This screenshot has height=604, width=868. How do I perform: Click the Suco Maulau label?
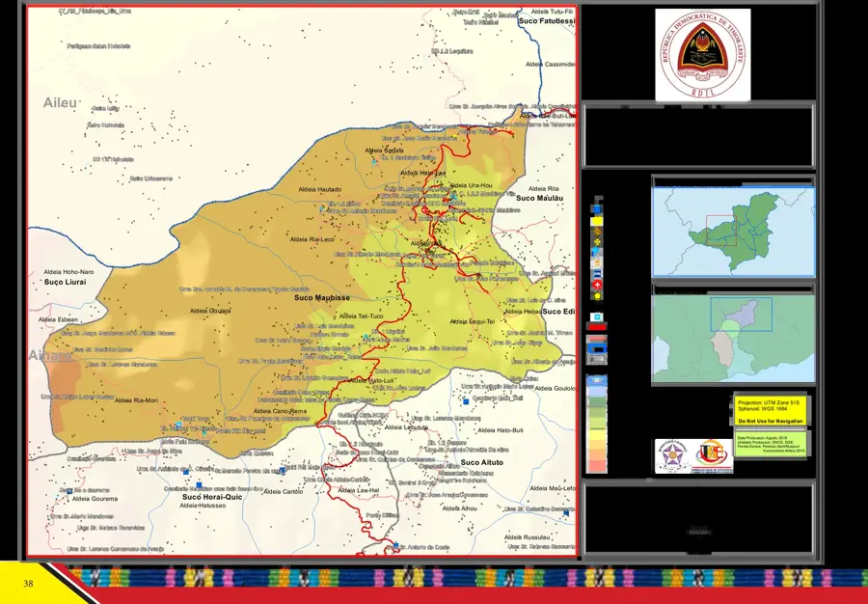click(x=539, y=198)
